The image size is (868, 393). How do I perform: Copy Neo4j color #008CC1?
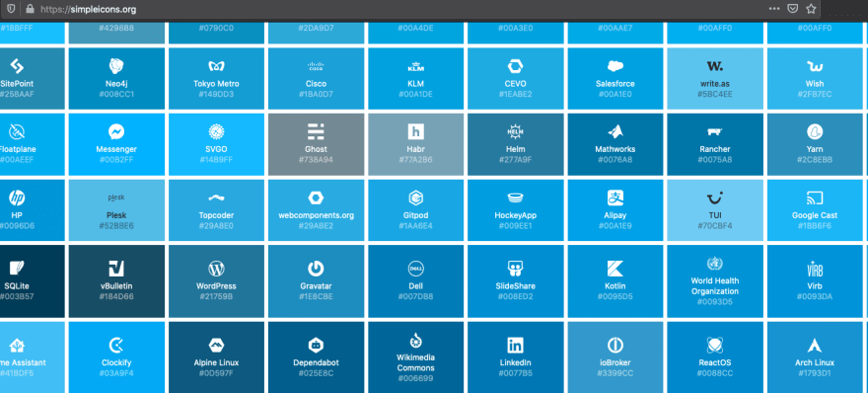tap(116, 94)
